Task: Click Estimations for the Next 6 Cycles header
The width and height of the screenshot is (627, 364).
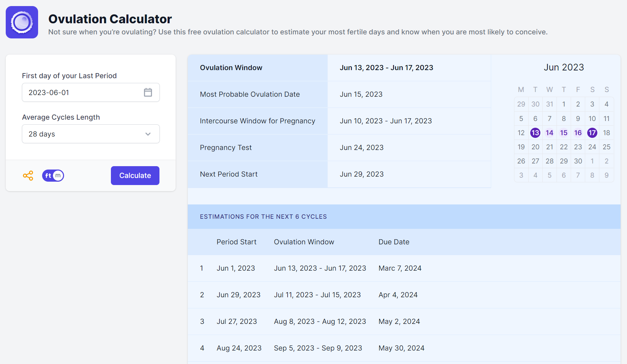Action: coord(263,217)
